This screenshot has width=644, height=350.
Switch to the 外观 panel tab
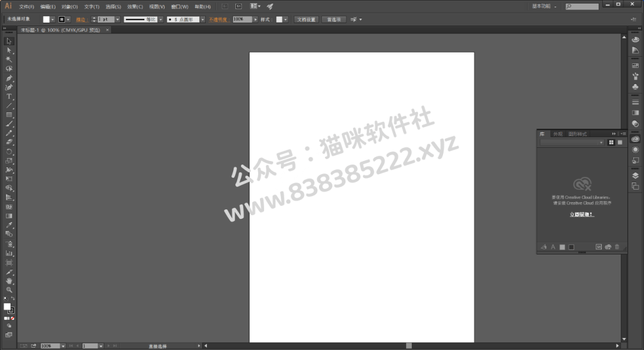(558, 134)
